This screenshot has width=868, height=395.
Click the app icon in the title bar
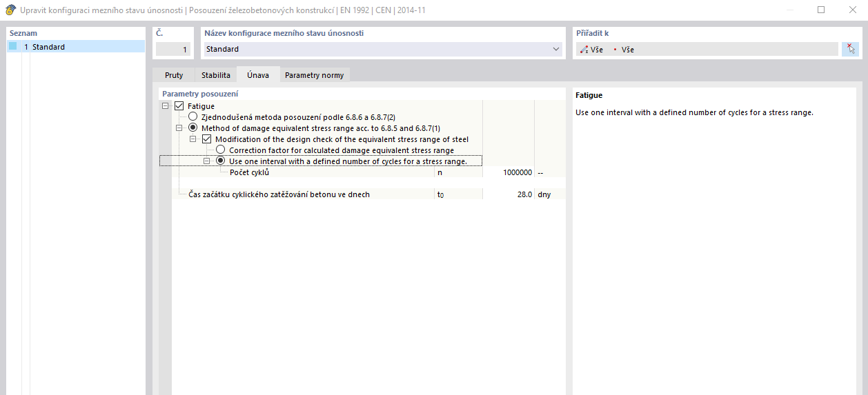(10, 10)
